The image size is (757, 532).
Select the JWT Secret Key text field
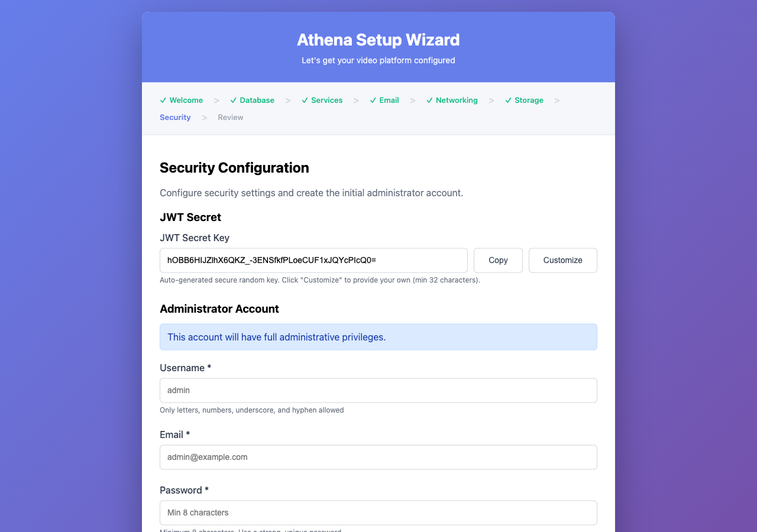tap(313, 260)
